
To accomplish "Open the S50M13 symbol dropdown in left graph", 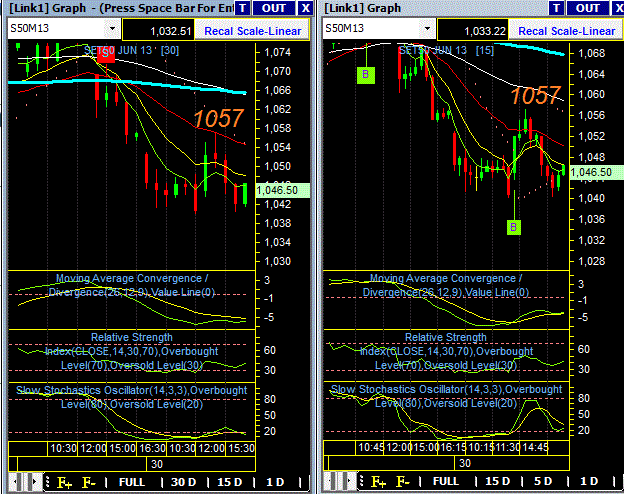I will (112, 29).
